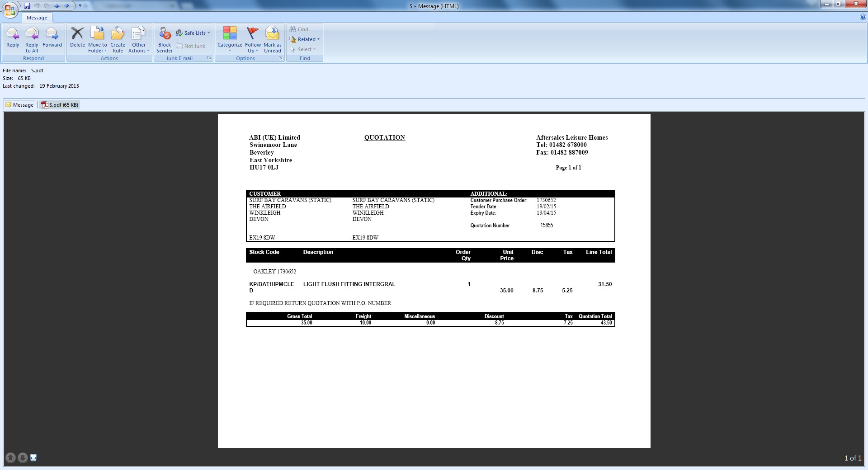Create a rule from this message
The height and width of the screenshot is (470, 868).
click(x=118, y=40)
